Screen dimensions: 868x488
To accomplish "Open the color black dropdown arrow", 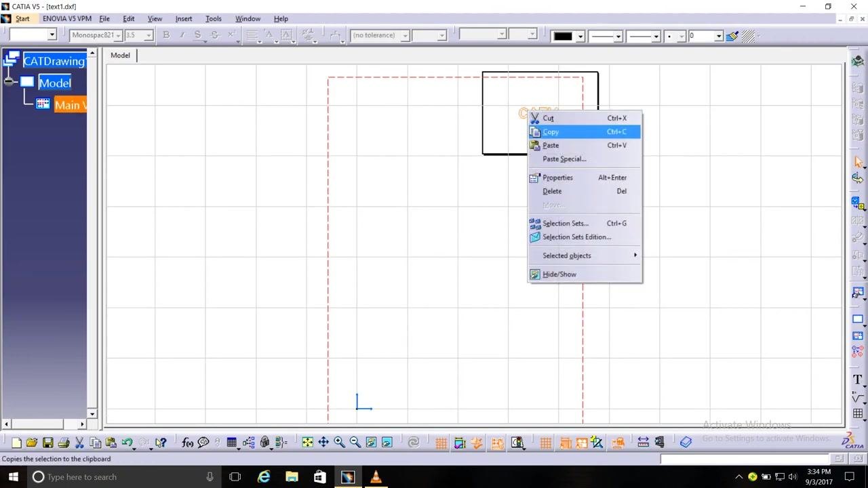I will pos(580,36).
